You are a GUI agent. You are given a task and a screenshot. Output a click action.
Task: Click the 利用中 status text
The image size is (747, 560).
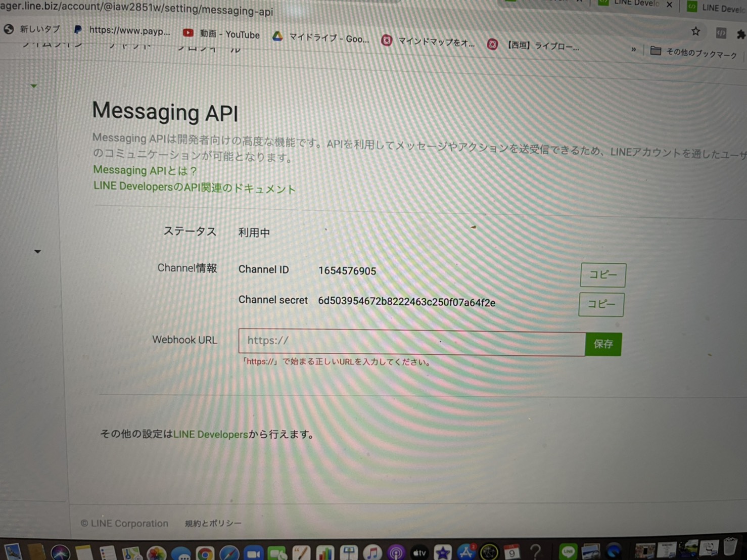[254, 232]
